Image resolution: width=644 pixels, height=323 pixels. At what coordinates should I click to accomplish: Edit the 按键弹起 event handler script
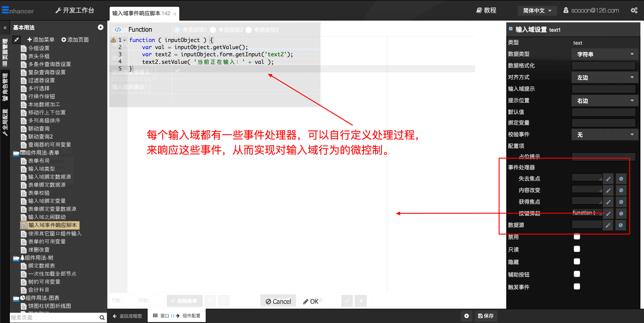click(608, 214)
